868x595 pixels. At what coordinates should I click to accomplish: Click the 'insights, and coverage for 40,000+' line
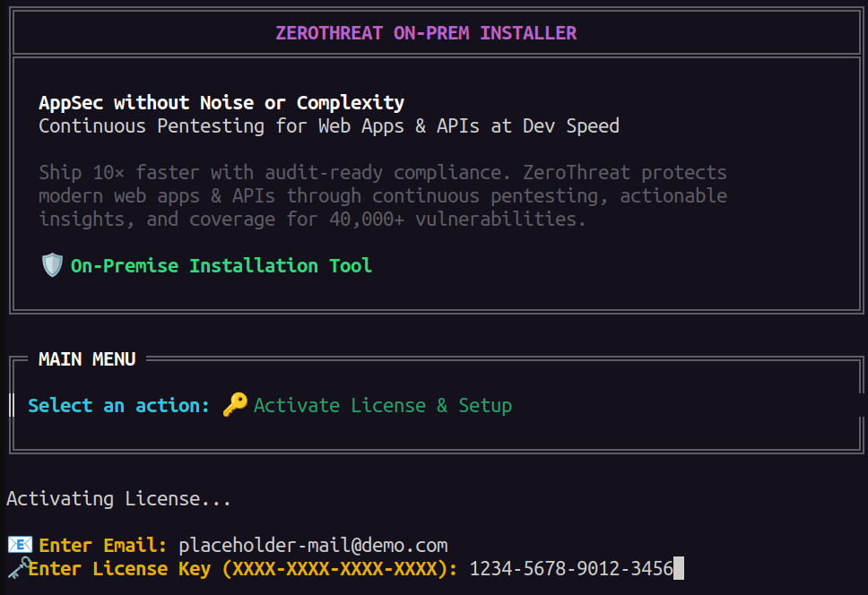(x=312, y=219)
